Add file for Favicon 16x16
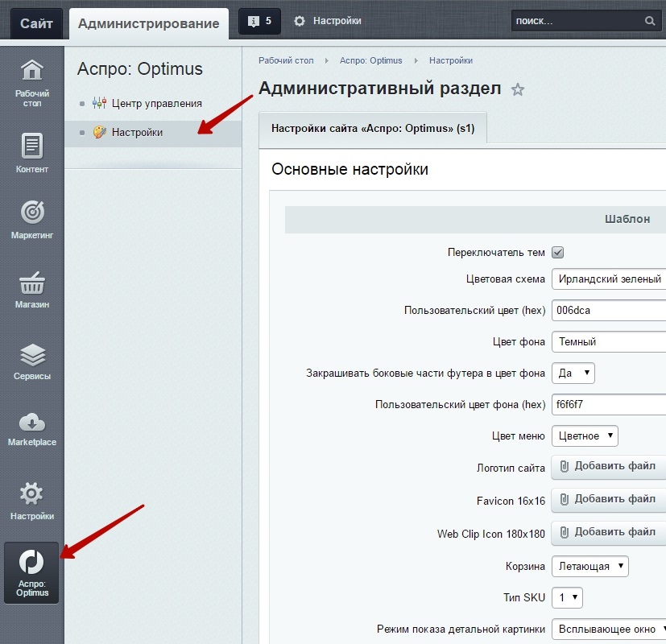 pos(609,500)
